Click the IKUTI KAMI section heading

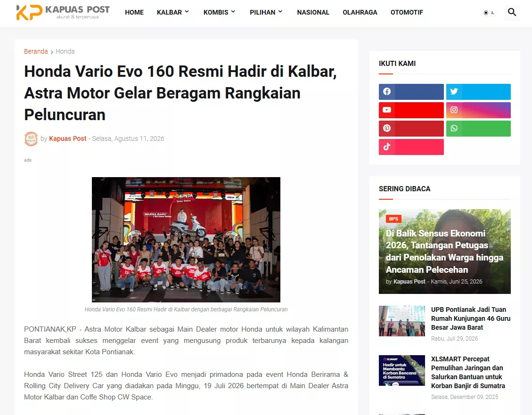pyautogui.click(x=397, y=64)
